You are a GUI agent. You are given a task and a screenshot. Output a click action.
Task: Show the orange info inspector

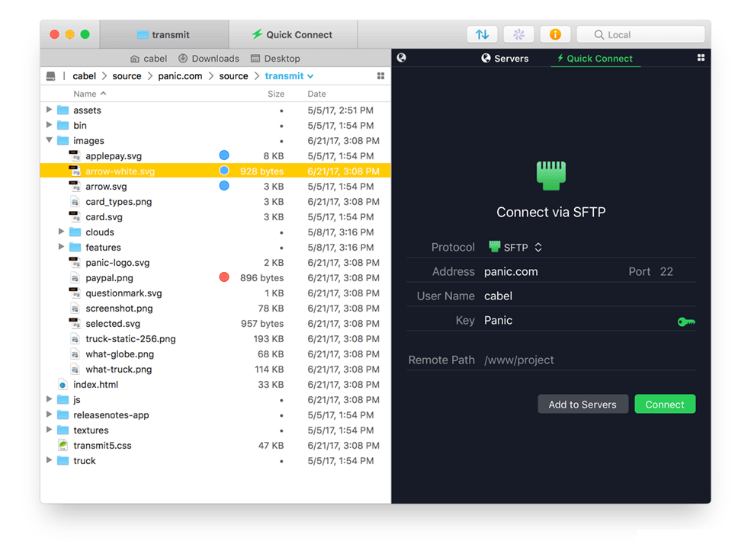[x=555, y=34]
